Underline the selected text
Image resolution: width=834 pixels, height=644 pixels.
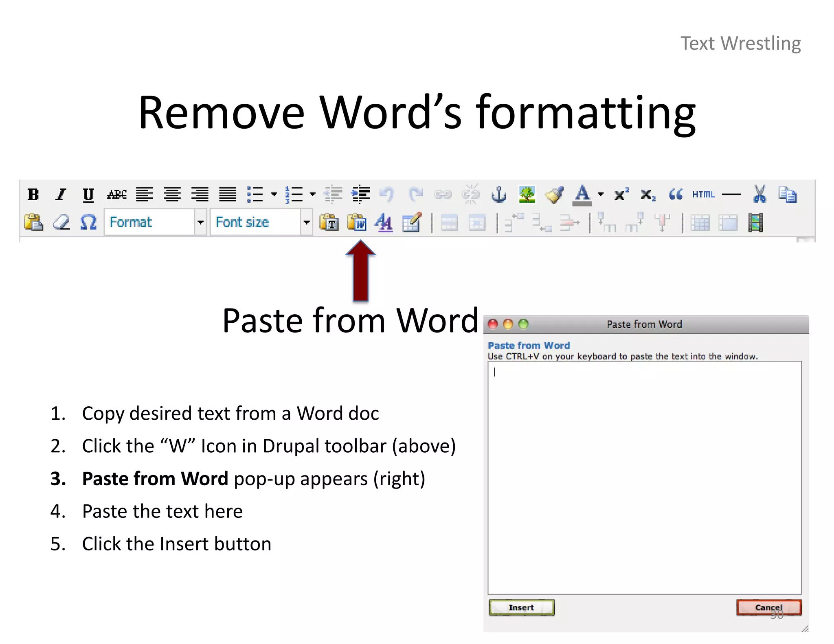pos(88,195)
